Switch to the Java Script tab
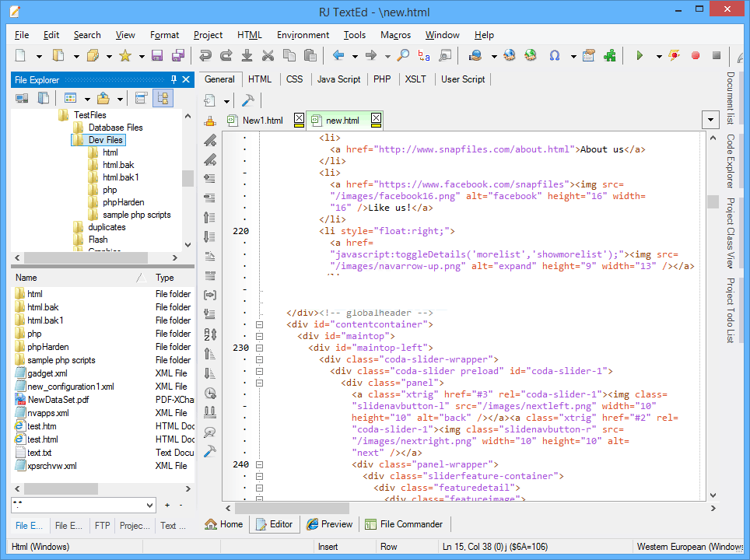The height and width of the screenshot is (560, 750). click(338, 79)
